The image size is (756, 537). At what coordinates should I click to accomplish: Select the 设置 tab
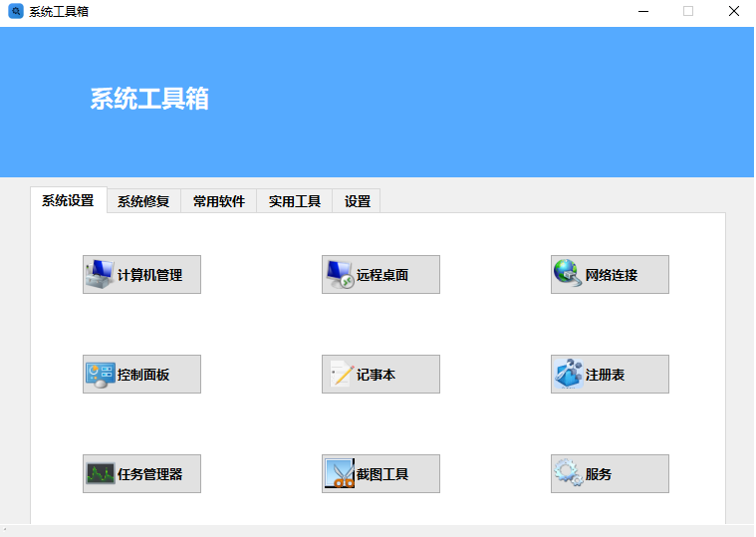click(357, 201)
